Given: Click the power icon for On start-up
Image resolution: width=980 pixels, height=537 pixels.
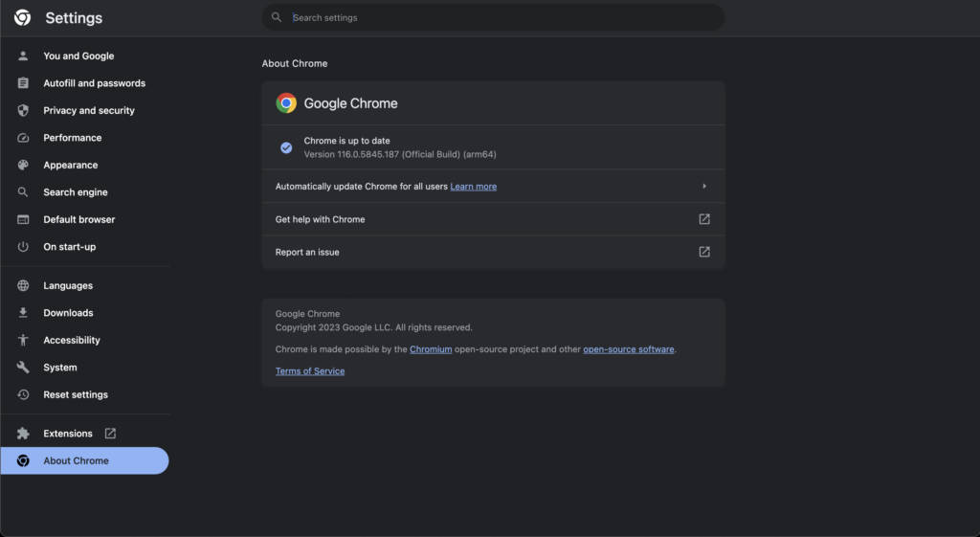Looking at the screenshot, I should pos(23,246).
